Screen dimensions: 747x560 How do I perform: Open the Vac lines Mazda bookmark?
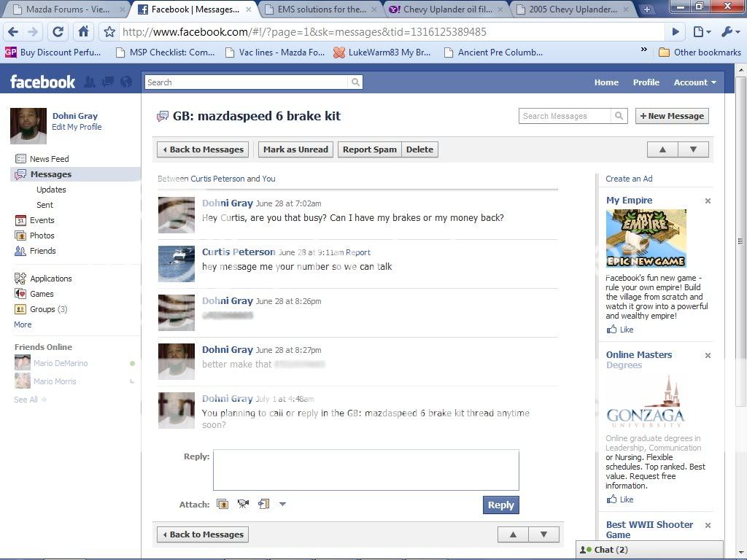tap(275, 52)
